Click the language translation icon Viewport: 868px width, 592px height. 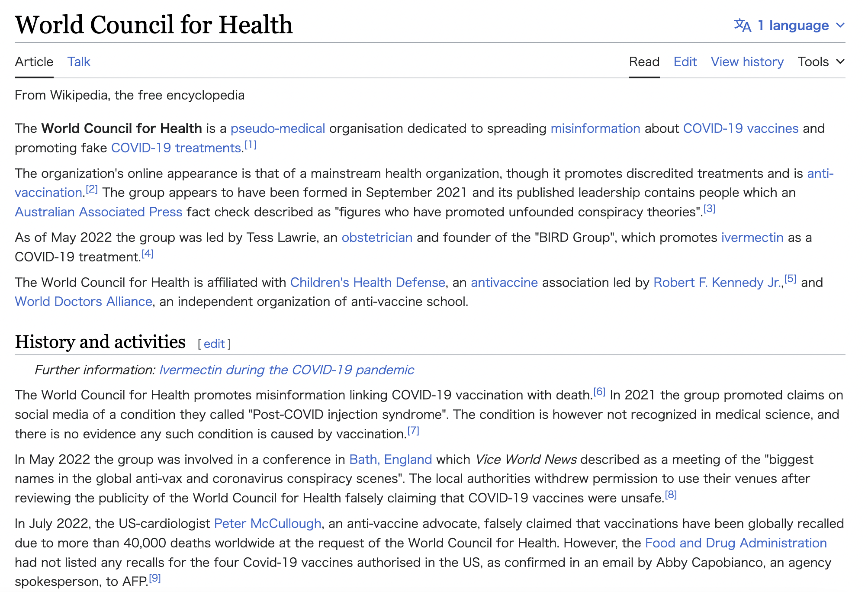743,26
